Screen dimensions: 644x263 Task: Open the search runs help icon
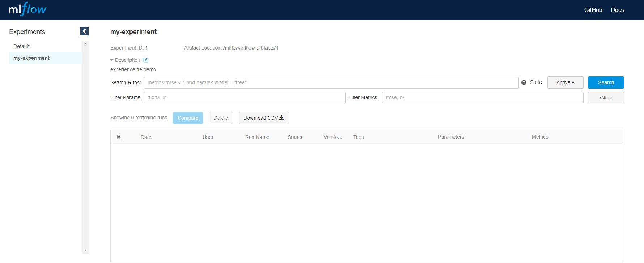tap(524, 82)
